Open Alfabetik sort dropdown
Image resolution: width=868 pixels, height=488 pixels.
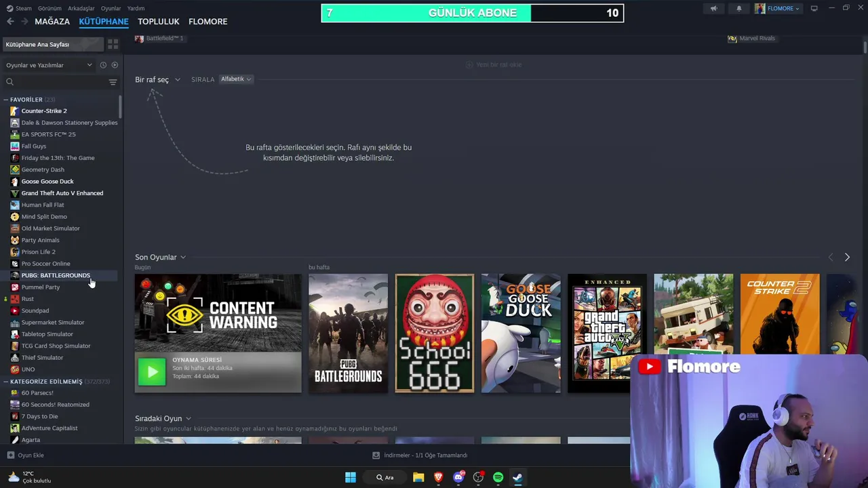236,79
